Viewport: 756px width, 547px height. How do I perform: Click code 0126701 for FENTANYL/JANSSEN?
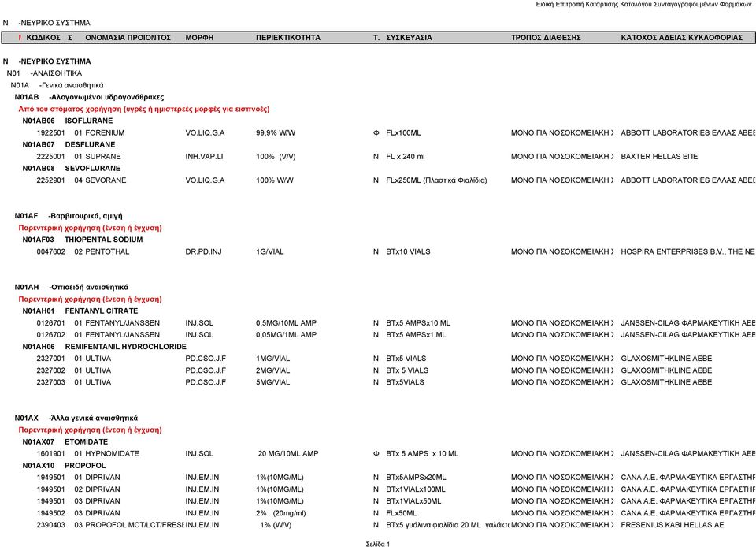pos(50,323)
